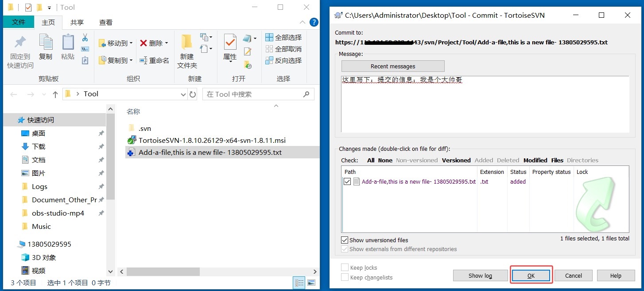
Task: Click the Show log button
Action: click(480, 275)
